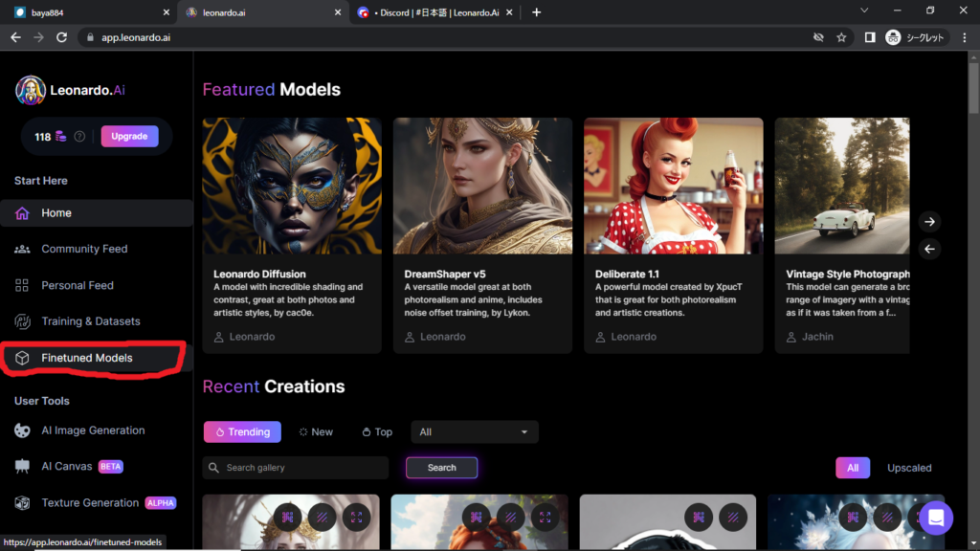
Task: Open the support chat bubble icon
Action: click(x=935, y=518)
